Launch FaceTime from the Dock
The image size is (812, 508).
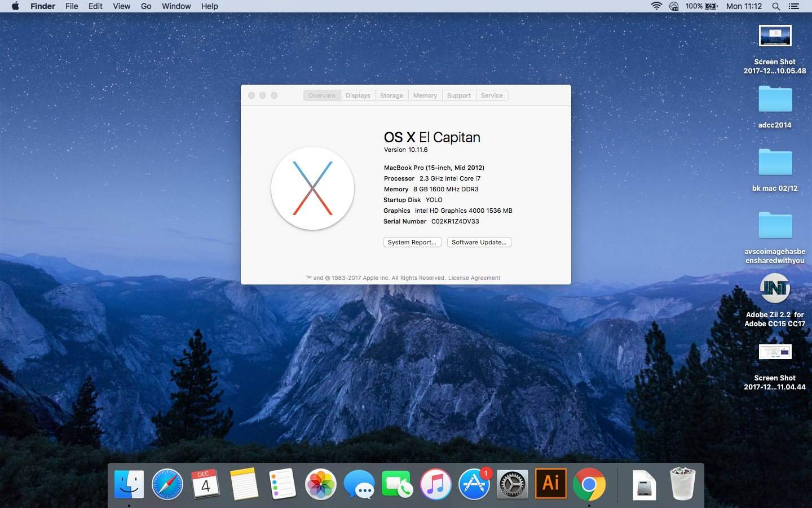398,484
